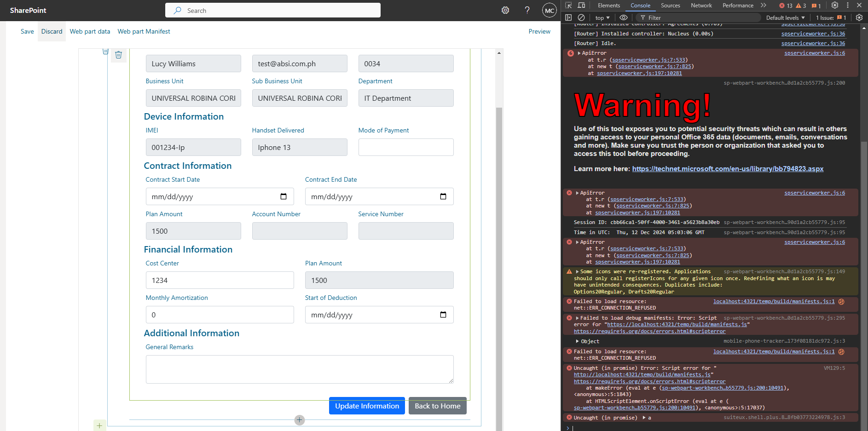This screenshot has height=431, width=868.
Task: Open the technet.microsoft.com warning link
Action: [x=727, y=168]
